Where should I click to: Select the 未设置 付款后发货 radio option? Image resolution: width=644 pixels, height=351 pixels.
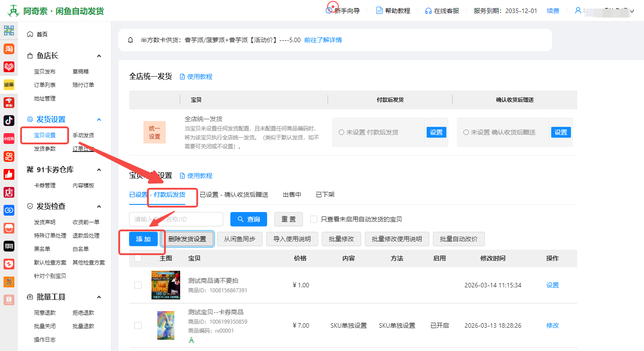(341, 132)
